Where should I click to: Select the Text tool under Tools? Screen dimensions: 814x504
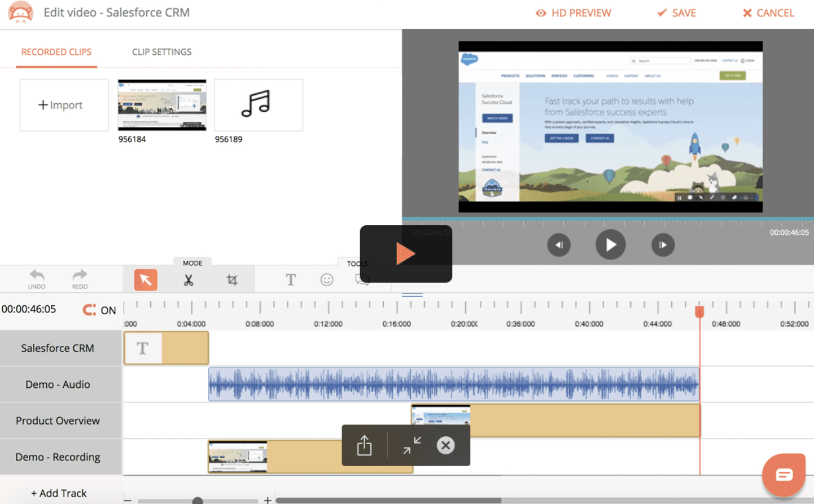pos(291,279)
